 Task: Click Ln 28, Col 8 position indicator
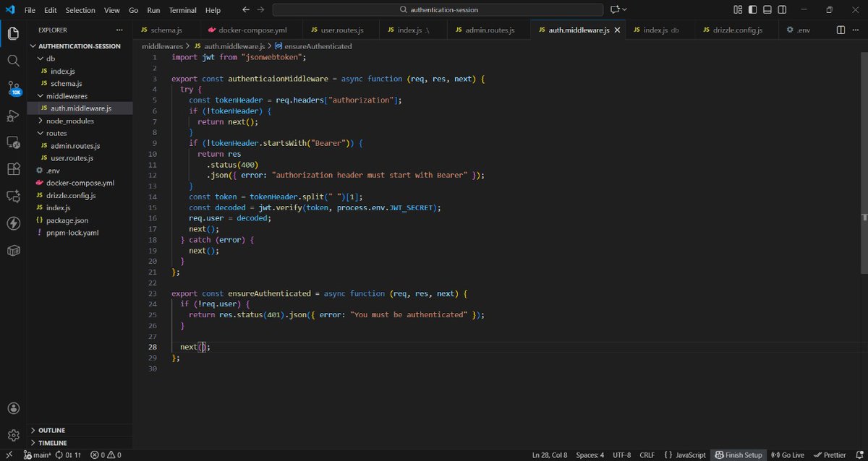[x=550, y=455]
